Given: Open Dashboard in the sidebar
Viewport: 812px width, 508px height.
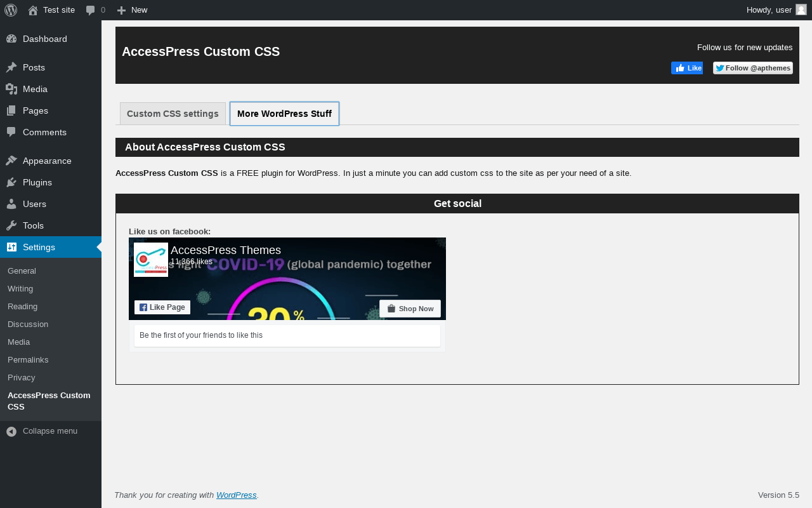Looking at the screenshot, I should coord(45,39).
